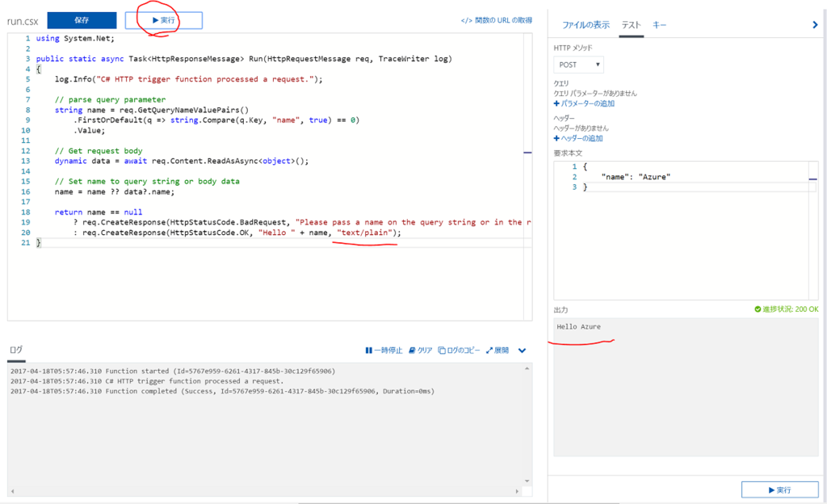Switch to the テスト tab
The width and height of the screenshot is (827, 504).
click(631, 25)
